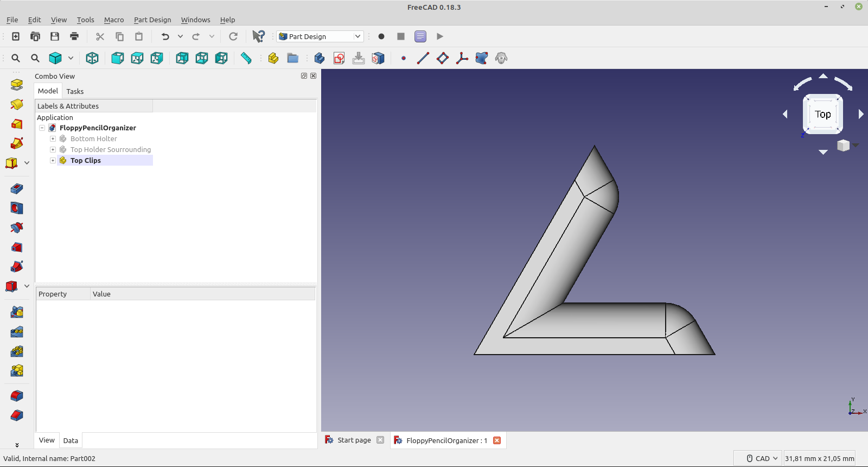Viewport: 868px width, 467px height.
Task: Open the Macro menu
Action: coord(114,20)
